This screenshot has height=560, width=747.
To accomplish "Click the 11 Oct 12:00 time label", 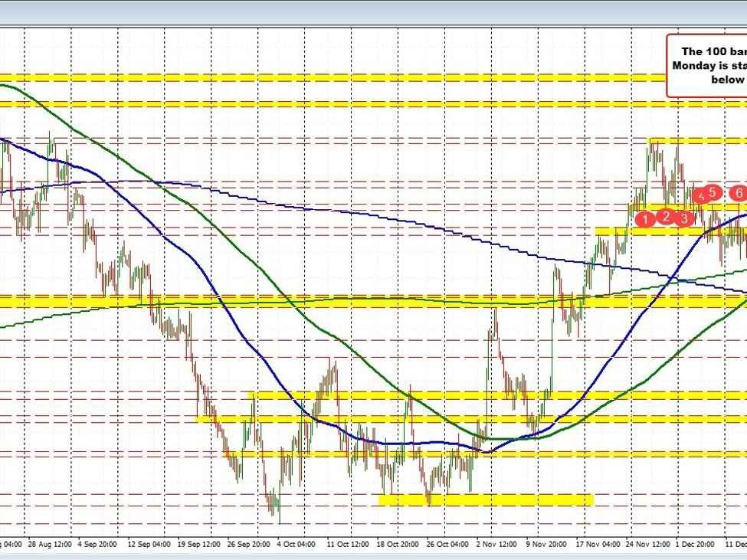I will [x=349, y=544].
